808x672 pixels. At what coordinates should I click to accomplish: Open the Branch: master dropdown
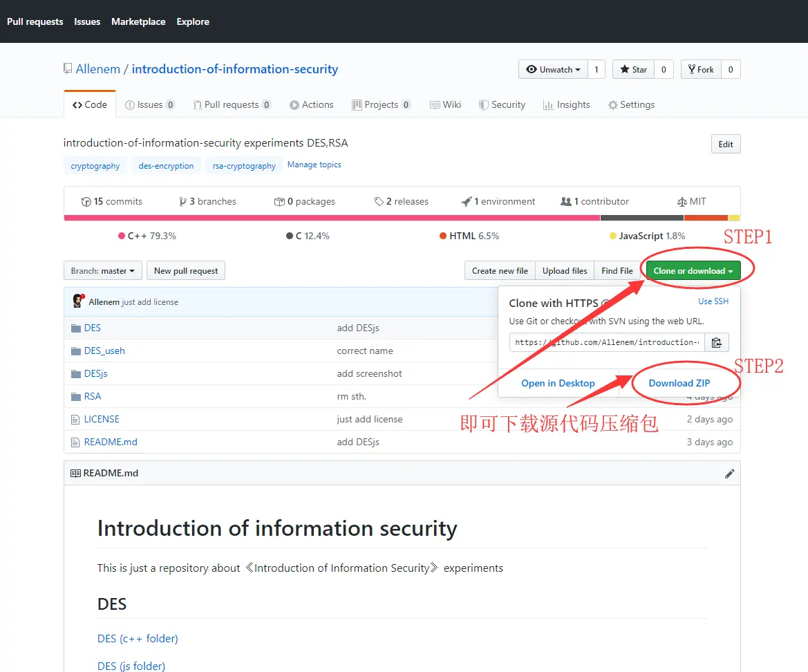[102, 270]
